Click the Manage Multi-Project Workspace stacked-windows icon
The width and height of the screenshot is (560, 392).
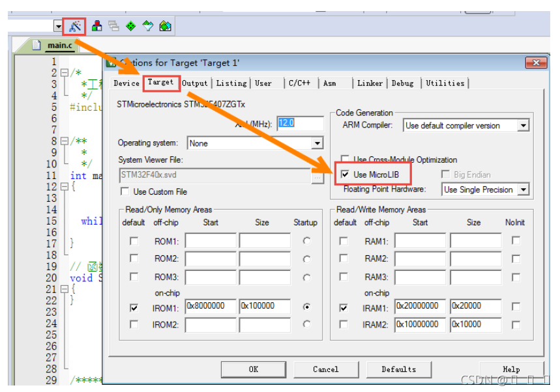(113, 26)
